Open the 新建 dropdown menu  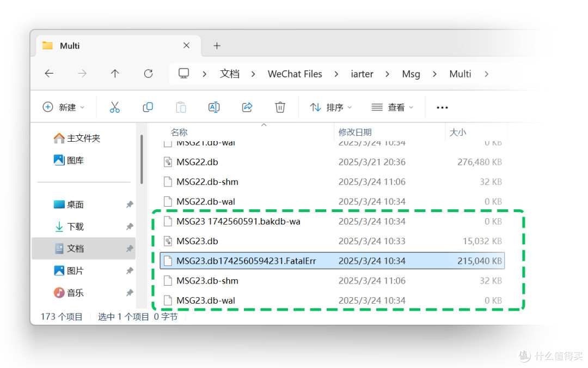(x=64, y=107)
